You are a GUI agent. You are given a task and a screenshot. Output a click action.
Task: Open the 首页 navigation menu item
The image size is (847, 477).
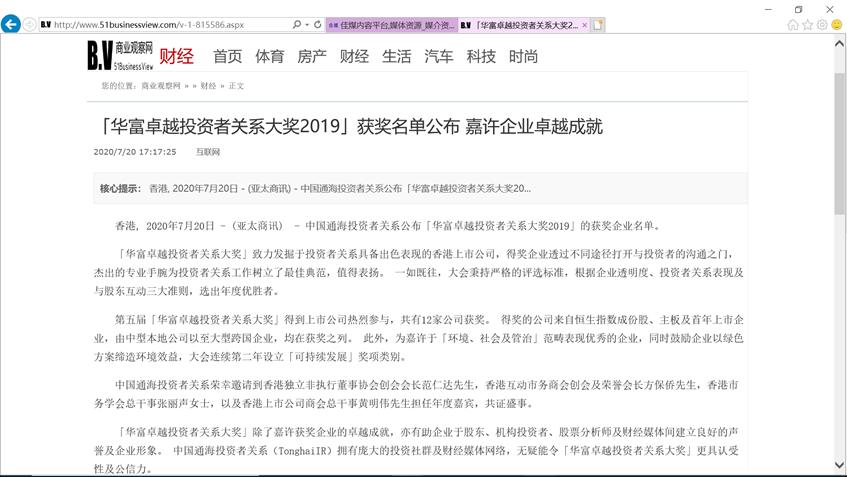[227, 56]
